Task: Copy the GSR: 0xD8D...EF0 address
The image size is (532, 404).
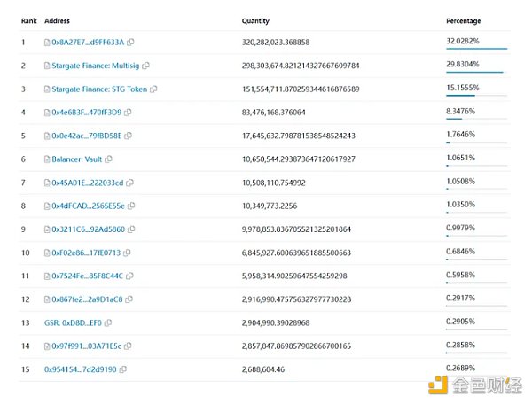Action: pyautogui.click(x=108, y=322)
